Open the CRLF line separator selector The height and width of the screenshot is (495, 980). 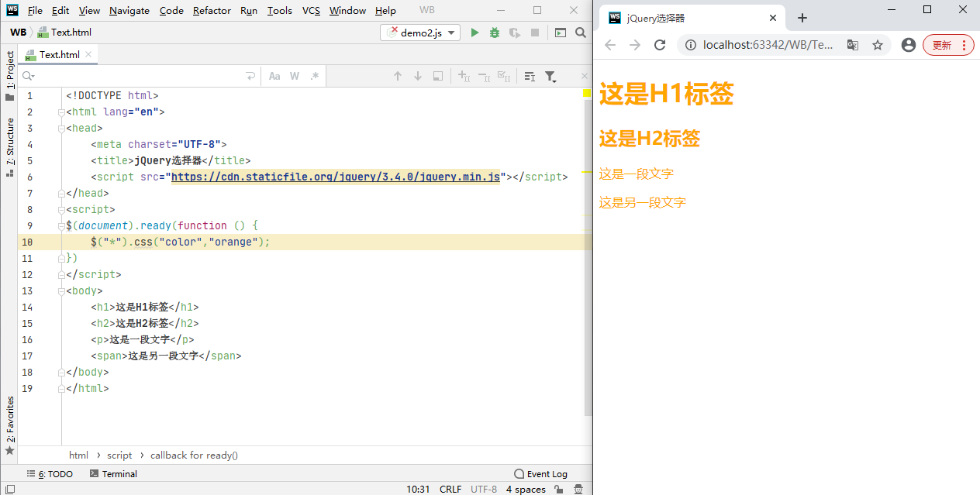tap(450, 489)
